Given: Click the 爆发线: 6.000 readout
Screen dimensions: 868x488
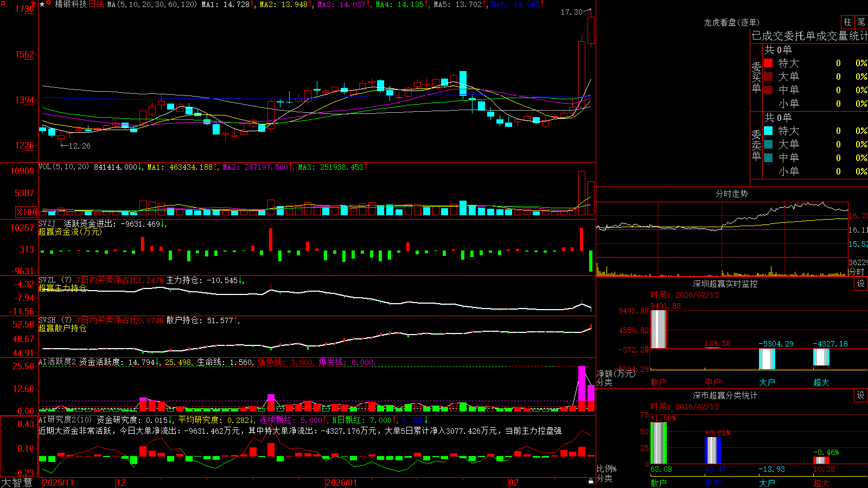Looking at the screenshot, I should pyautogui.click(x=346, y=362).
